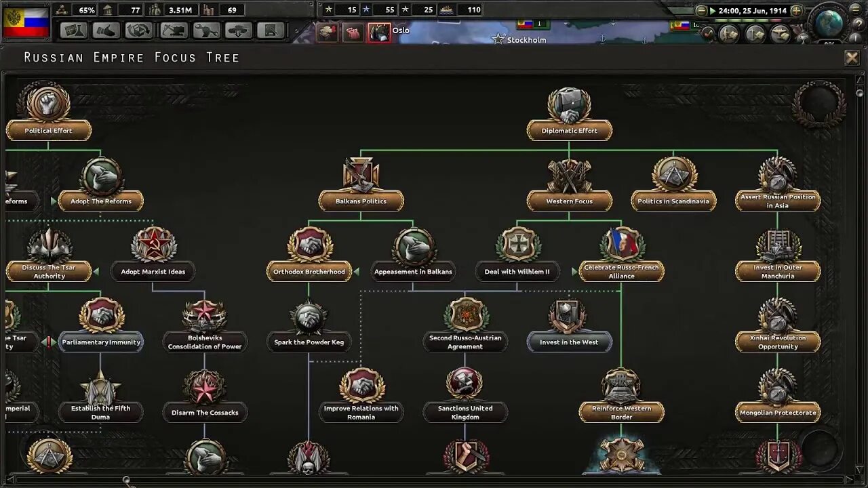Select Discuss The Tsar Authority focus
The image size is (868, 488).
coord(50,255)
